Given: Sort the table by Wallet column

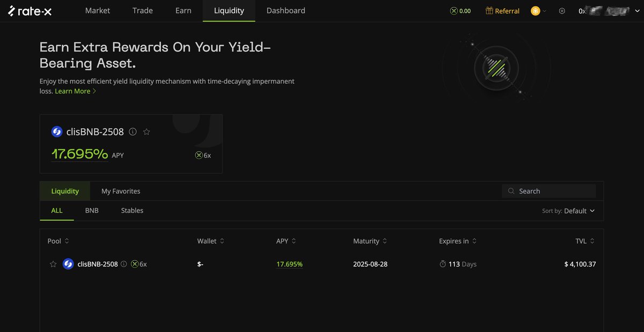Looking at the screenshot, I should click(211, 241).
